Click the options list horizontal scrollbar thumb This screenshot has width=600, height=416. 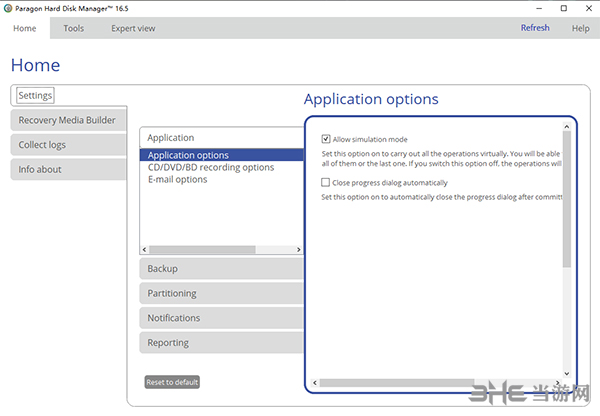(x=202, y=250)
